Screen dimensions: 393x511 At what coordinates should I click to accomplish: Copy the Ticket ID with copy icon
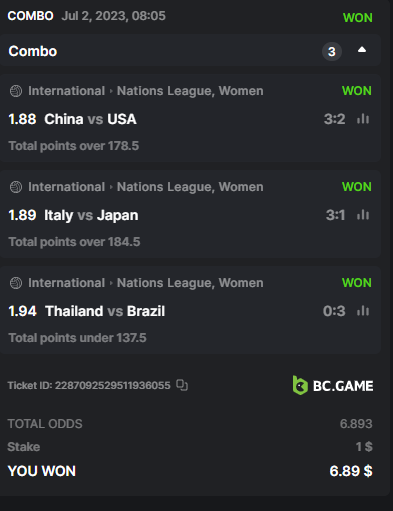pos(182,385)
